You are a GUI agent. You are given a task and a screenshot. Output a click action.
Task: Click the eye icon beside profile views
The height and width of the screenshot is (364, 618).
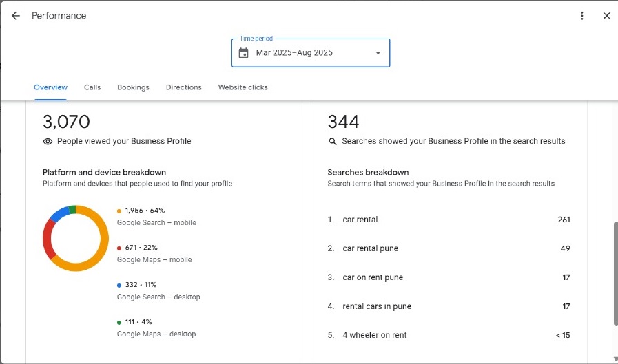48,141
